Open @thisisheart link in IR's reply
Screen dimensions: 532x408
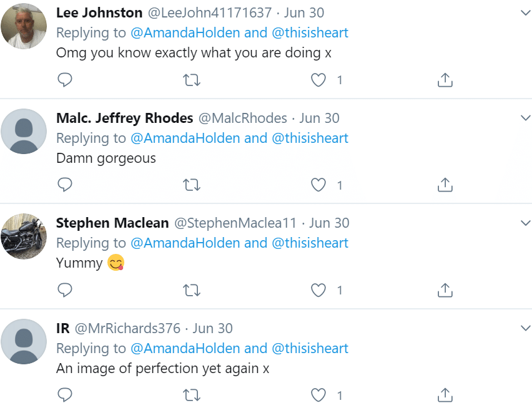(x=310, y=348)
